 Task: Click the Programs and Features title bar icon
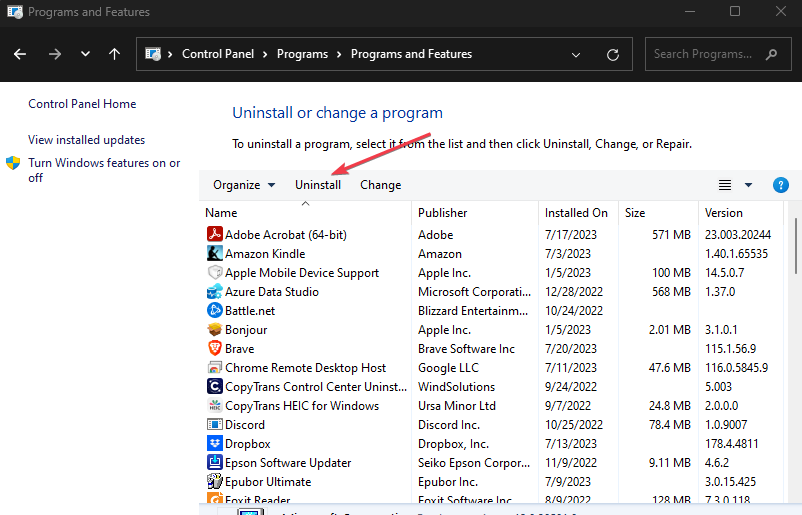tap(15, 12)
